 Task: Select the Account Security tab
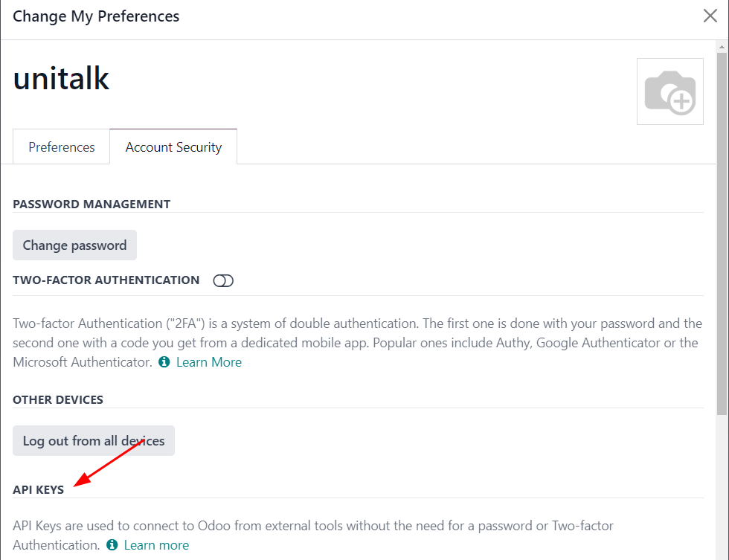[x=173, y=147]
